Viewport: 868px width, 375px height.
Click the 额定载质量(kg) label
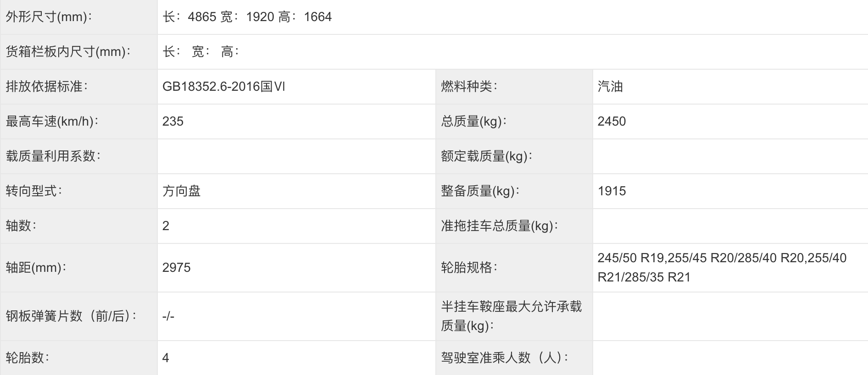click(487, 156)
